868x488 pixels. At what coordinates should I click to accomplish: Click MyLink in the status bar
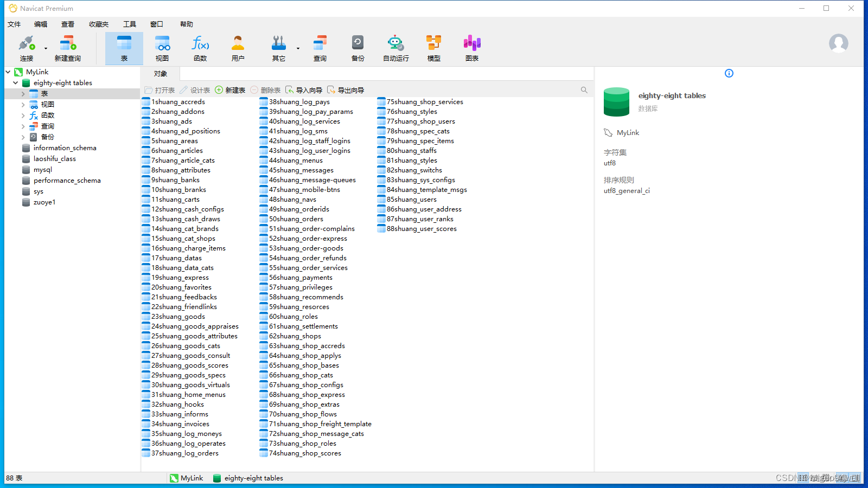coord(186,478)
